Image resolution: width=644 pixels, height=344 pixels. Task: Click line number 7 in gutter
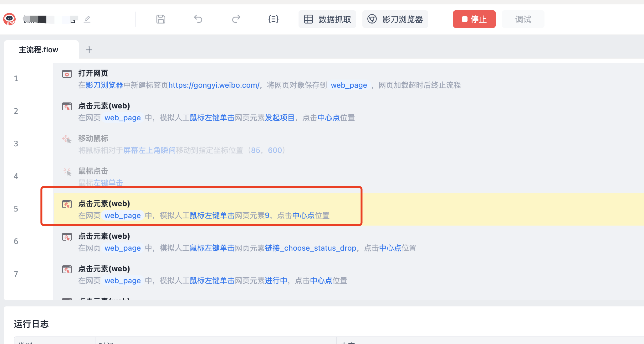pos(16,274)
